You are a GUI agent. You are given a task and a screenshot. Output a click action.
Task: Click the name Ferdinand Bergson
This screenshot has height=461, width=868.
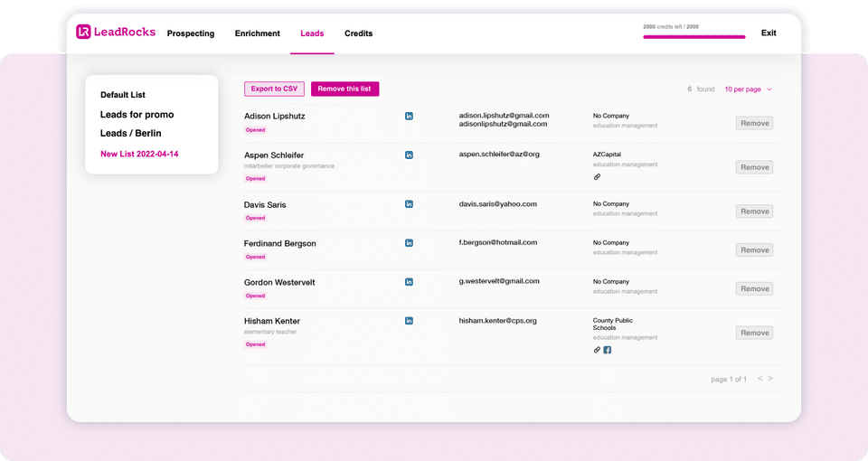(x=280, y=243)
